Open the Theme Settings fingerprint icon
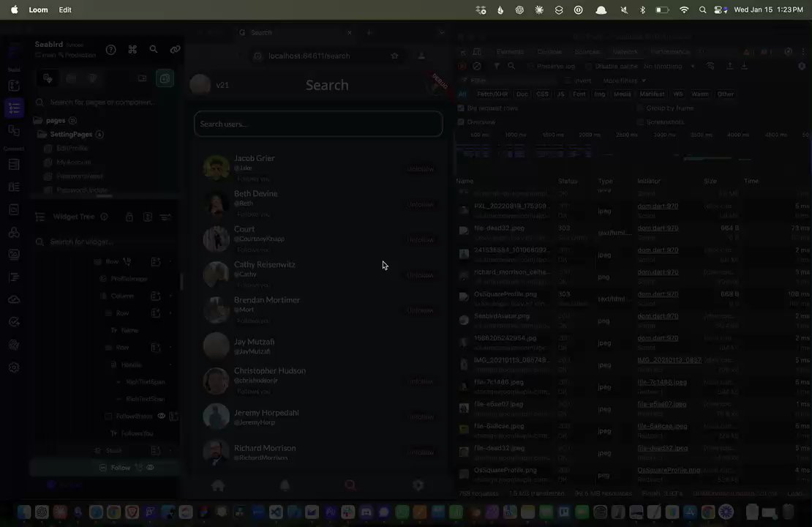 click(x=14, y=345)
